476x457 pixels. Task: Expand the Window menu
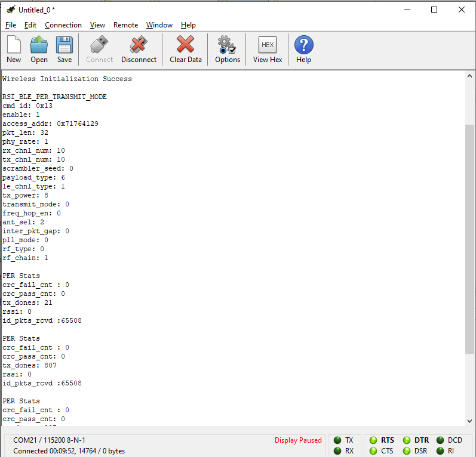(x=159, y=25)
